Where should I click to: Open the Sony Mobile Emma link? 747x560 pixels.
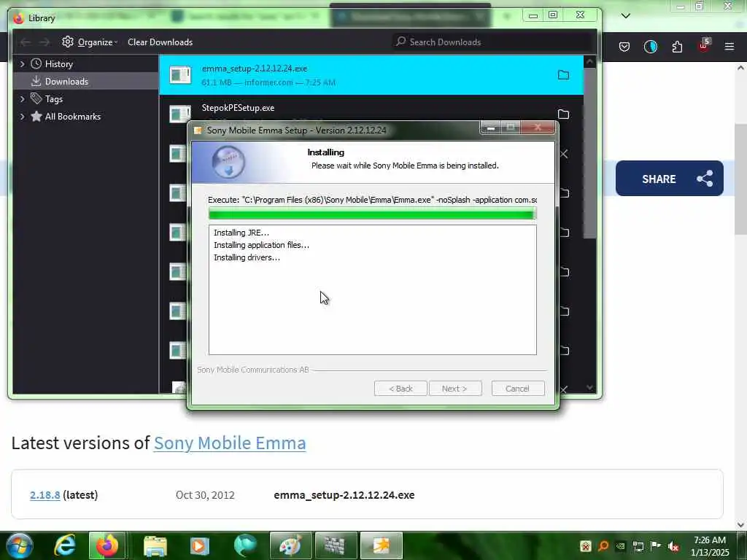click(x=230, y=443)
